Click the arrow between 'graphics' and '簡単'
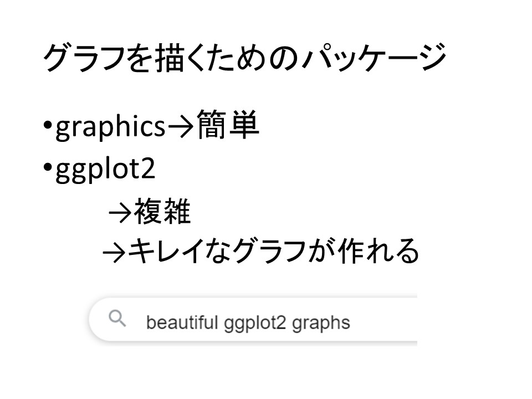The height and width of the screenshot is (399, 532). pos(181,129)
